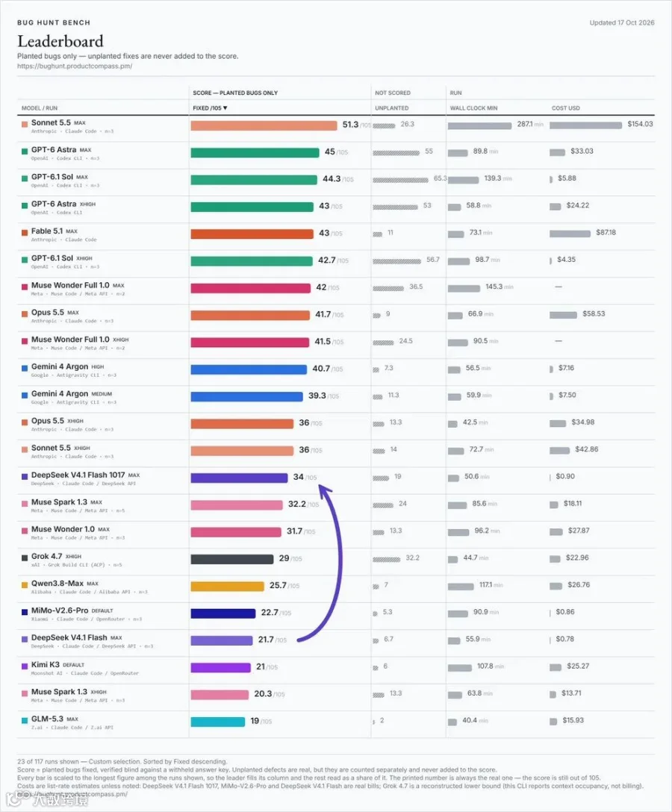Click the COST USD column header
Viewport: 672px width, 812px height.
click(566, 108)
